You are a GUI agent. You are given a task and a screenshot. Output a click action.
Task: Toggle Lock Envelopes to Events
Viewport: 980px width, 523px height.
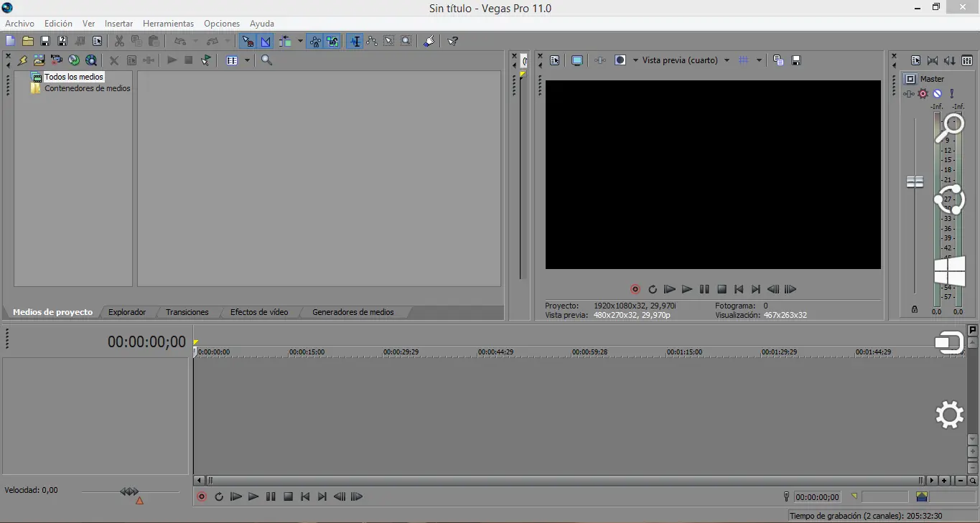[x=315, y=41]
